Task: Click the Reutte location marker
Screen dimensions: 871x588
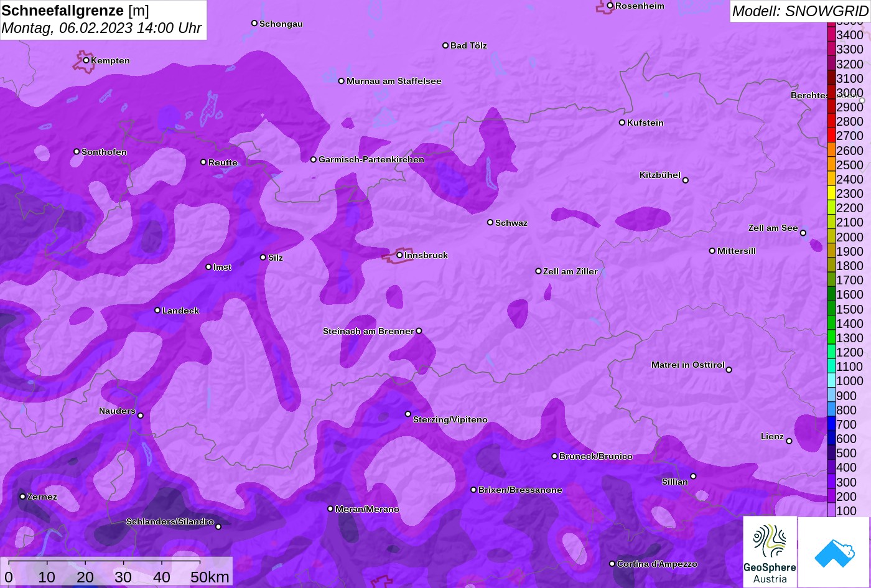Action: tap(203, 162)
